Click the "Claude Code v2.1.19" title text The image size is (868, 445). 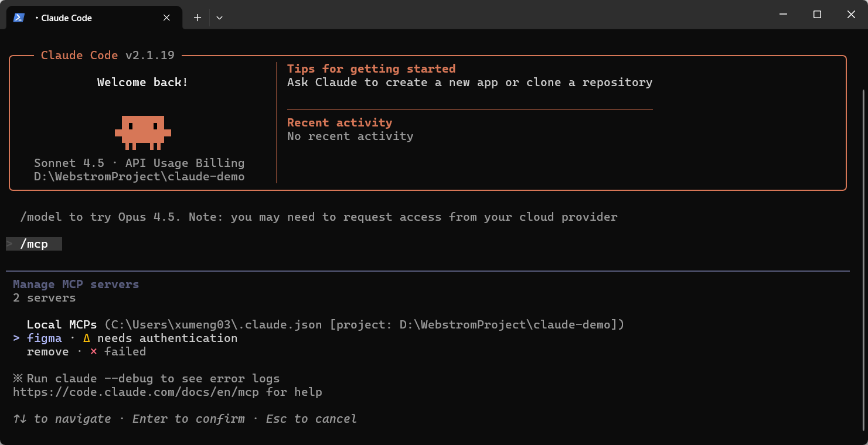click(108, 55)
